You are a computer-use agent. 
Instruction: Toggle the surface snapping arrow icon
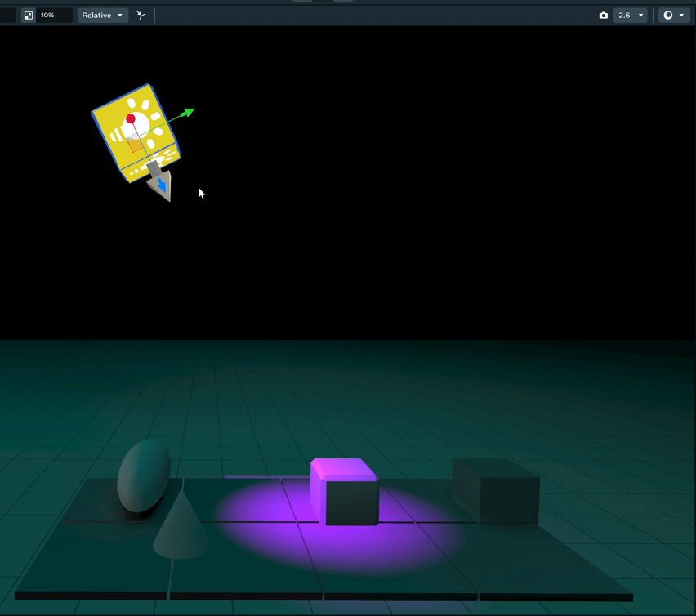141,16
